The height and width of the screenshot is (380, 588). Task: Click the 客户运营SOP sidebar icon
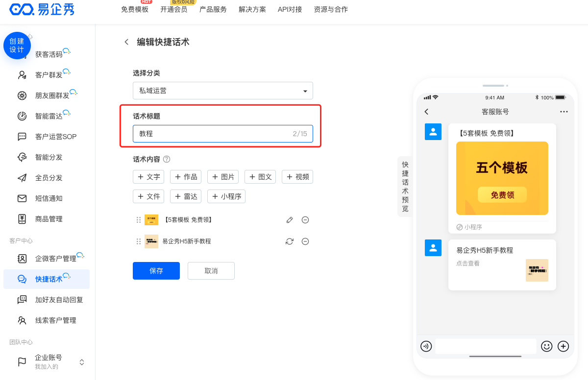coord(22,137)
